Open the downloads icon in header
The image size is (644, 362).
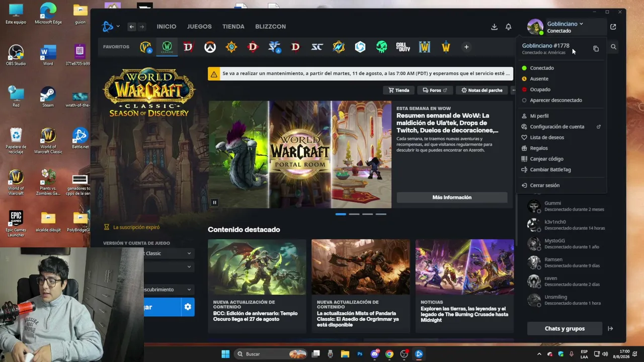(x=494, y=27)
